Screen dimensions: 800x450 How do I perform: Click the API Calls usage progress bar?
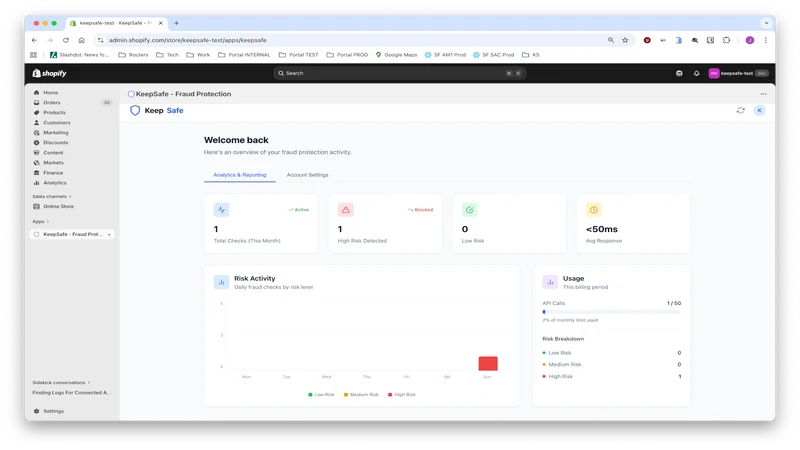pyautogui.click(x=611, y=312)
